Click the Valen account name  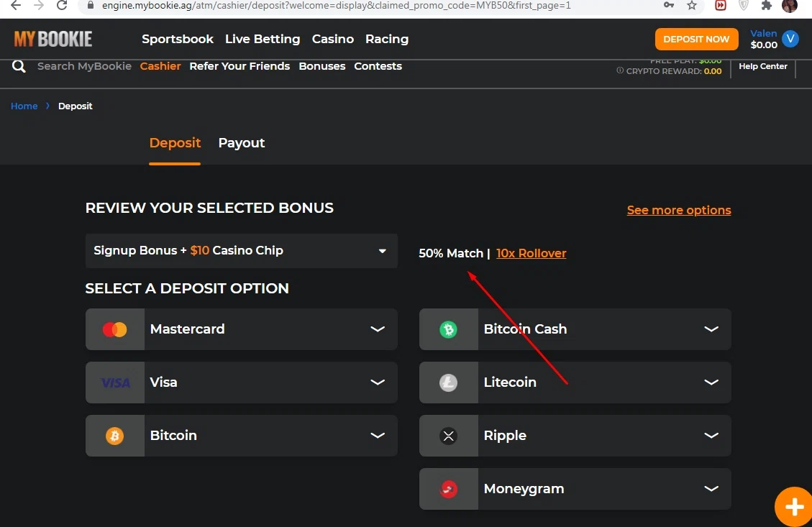click(x=763, y=34)
